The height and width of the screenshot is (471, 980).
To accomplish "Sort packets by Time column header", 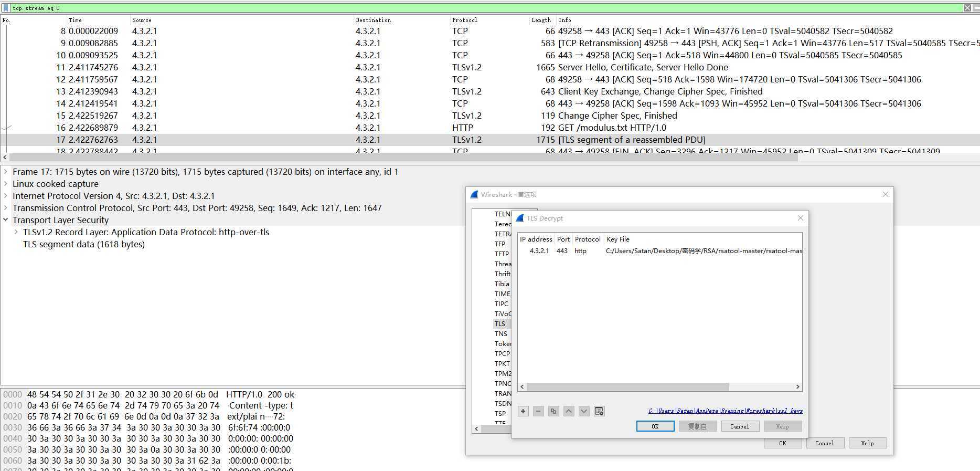I will pos(75,20).
